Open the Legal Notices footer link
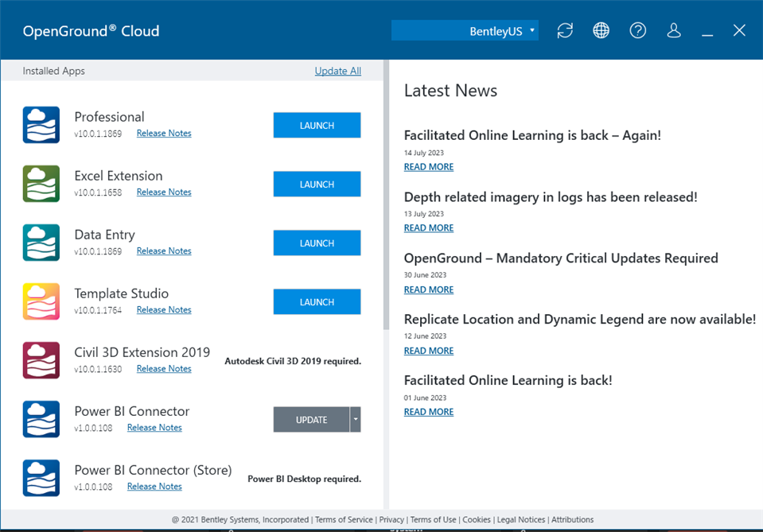 coord(521,519)
